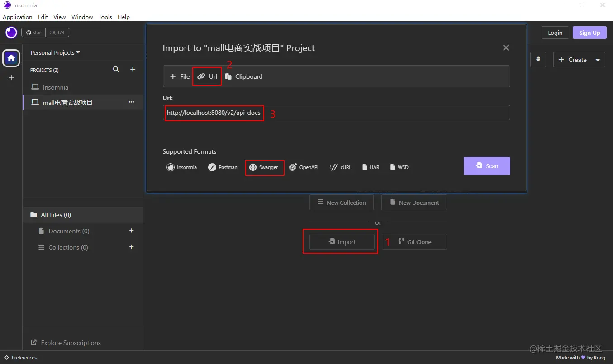Open Explore Subscriptions link

[x=66, y=343]
